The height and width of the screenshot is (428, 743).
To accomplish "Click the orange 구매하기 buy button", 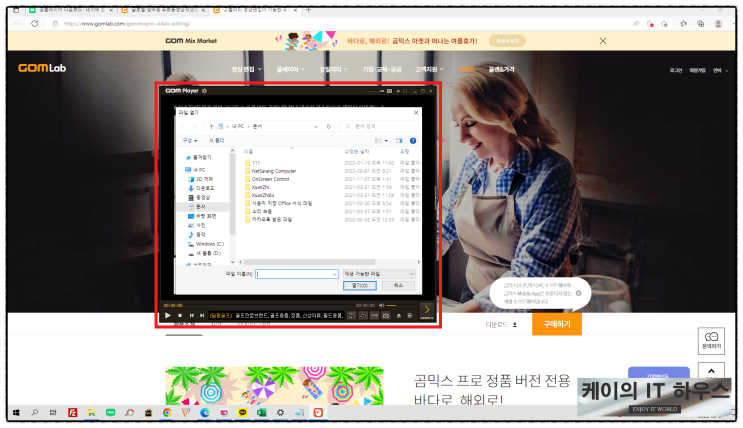I will [557, 325].
